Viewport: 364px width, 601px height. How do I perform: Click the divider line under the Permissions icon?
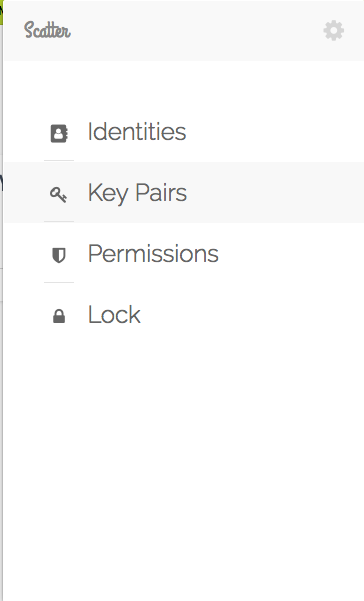tap(59, 282)
